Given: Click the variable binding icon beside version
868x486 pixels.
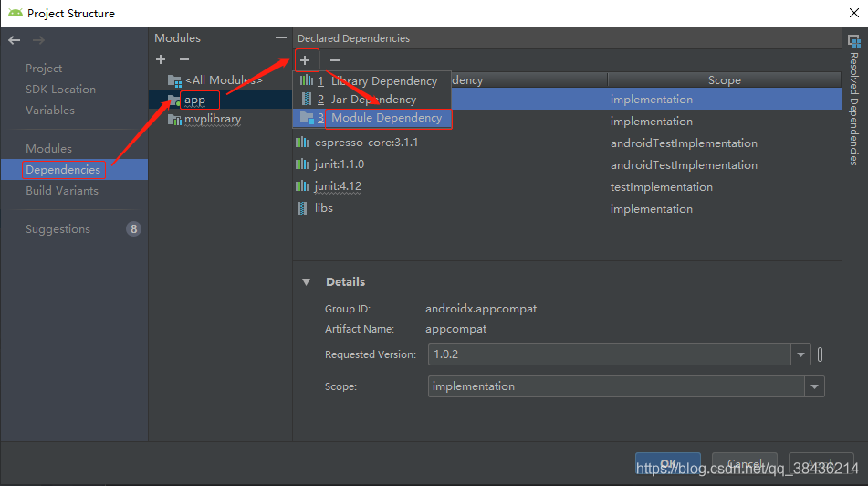Looking at the screenshot, I should pyautogui.click(x=820, y=354).
